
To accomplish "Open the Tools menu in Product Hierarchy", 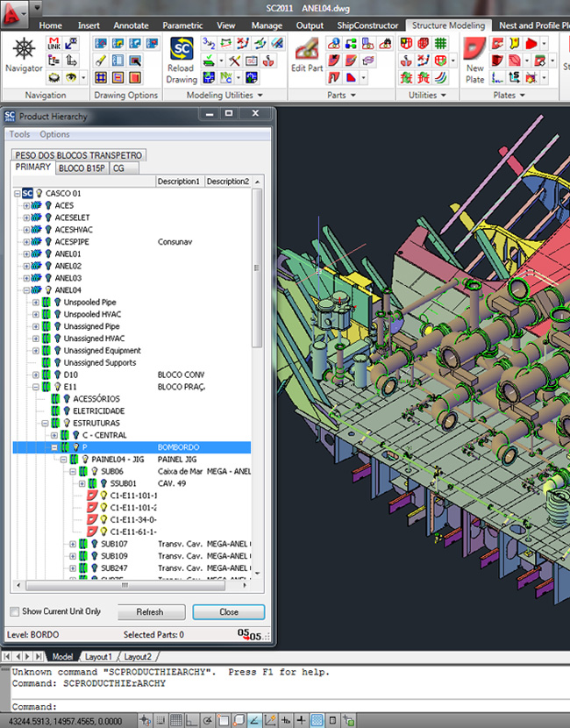I will [19, 134].
